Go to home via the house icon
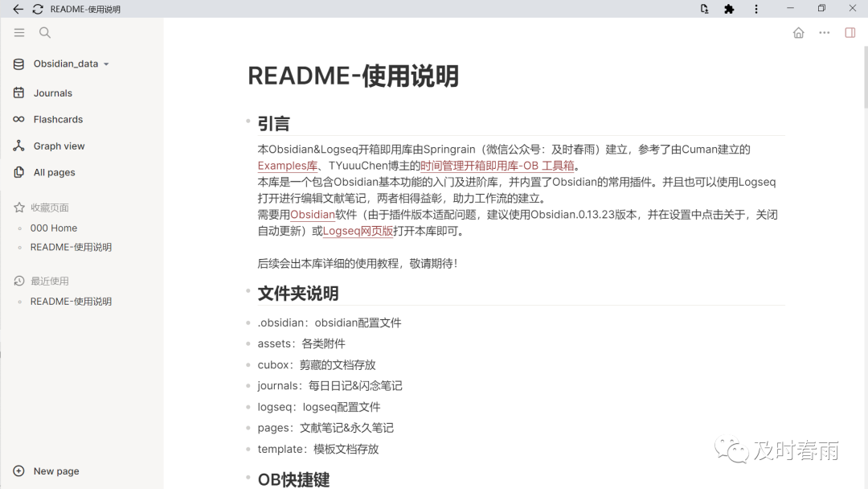The width and height of the screenshot is (868, 489). click(798, 33)
